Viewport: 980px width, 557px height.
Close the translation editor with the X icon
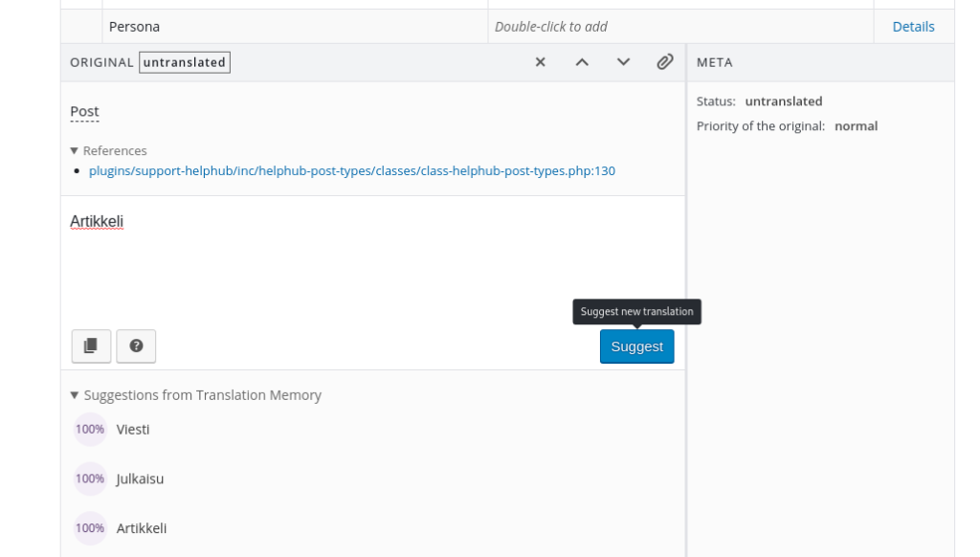540,62
